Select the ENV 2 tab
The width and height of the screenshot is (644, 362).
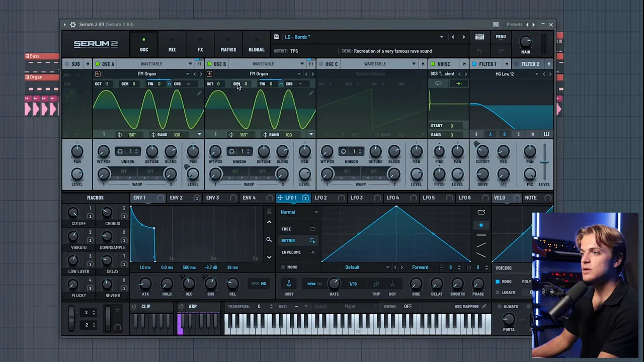point(176,198)
